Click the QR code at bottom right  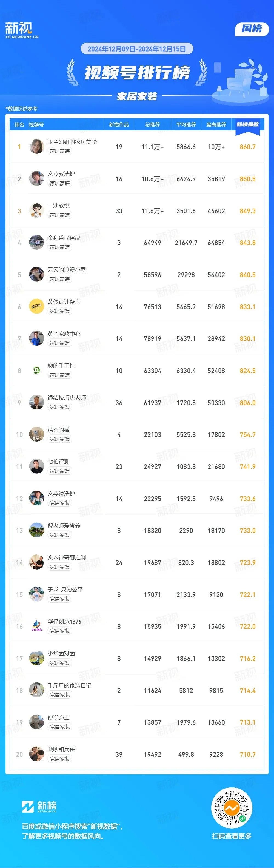232,808
